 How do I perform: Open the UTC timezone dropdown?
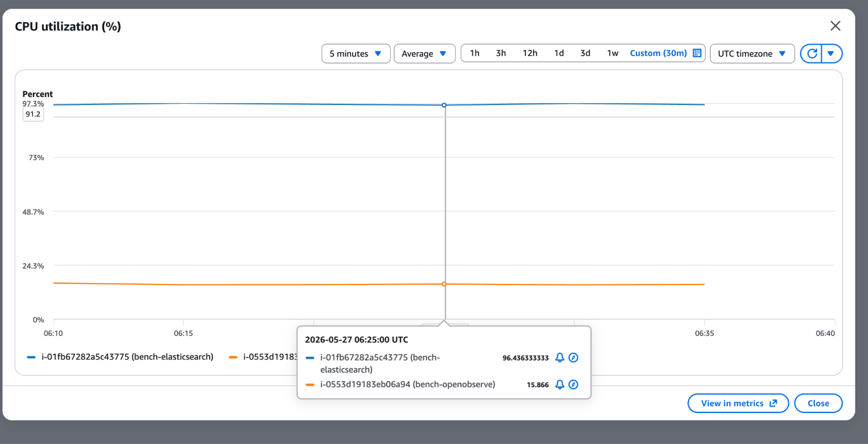point(752,53)
